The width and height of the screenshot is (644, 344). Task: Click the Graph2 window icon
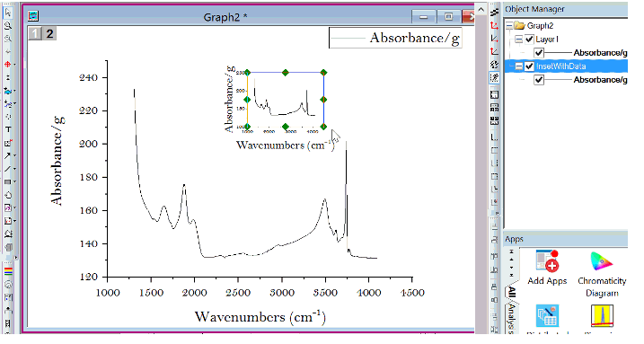pos(33,16)
